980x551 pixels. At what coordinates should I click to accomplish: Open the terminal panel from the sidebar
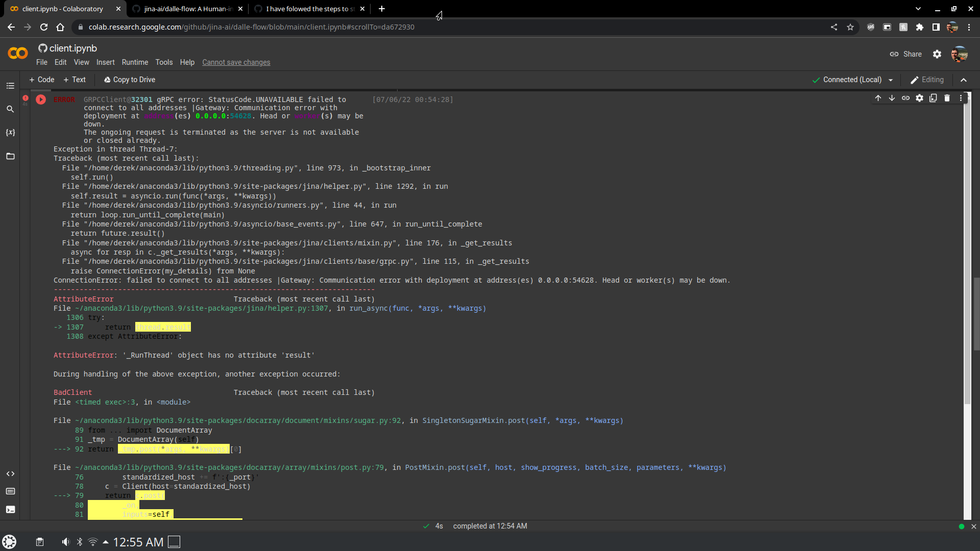click(x=10, y=510)
